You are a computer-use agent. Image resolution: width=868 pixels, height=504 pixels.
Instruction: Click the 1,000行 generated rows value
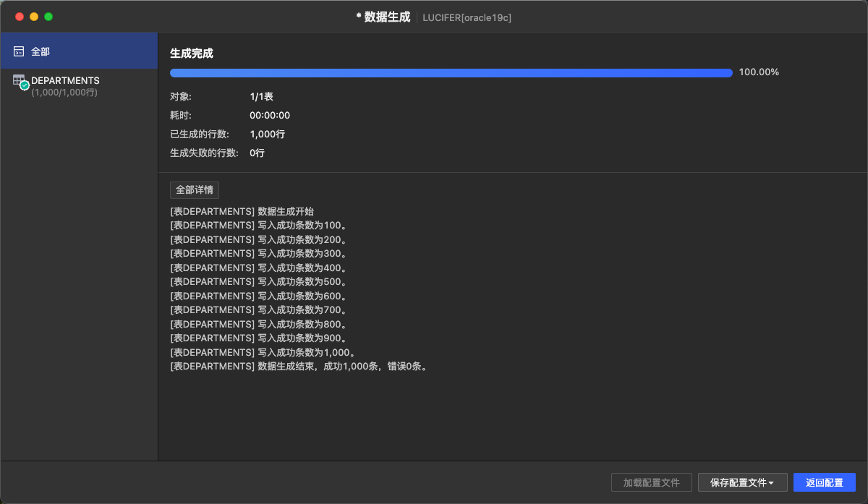[x=267, y=134]
